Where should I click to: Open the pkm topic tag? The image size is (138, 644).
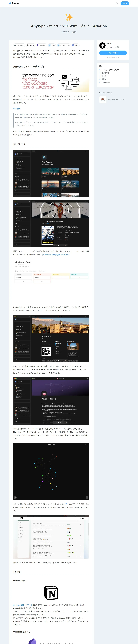(51, 45)
